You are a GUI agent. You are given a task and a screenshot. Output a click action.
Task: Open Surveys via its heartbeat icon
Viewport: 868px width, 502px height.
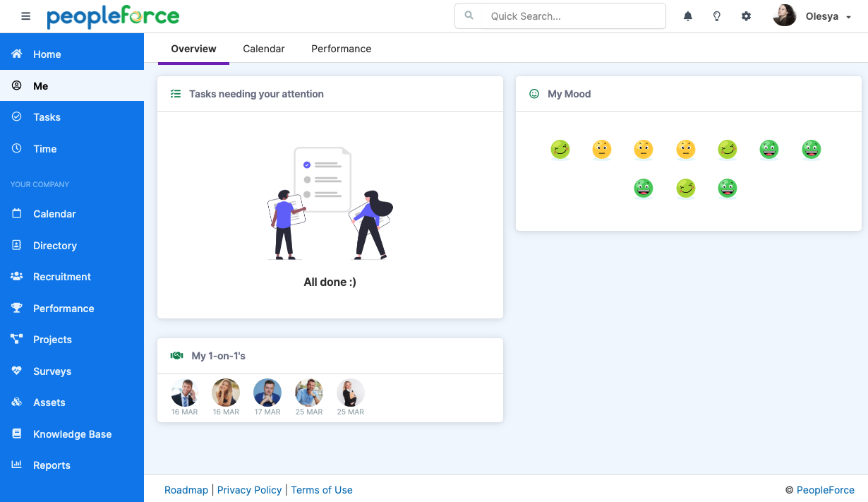(17, 371)
